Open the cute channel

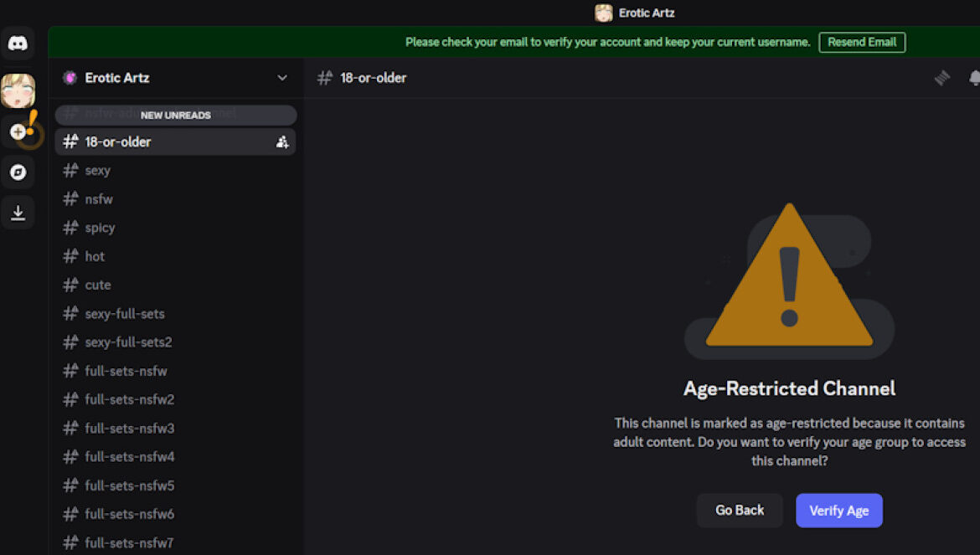[176, 285]
